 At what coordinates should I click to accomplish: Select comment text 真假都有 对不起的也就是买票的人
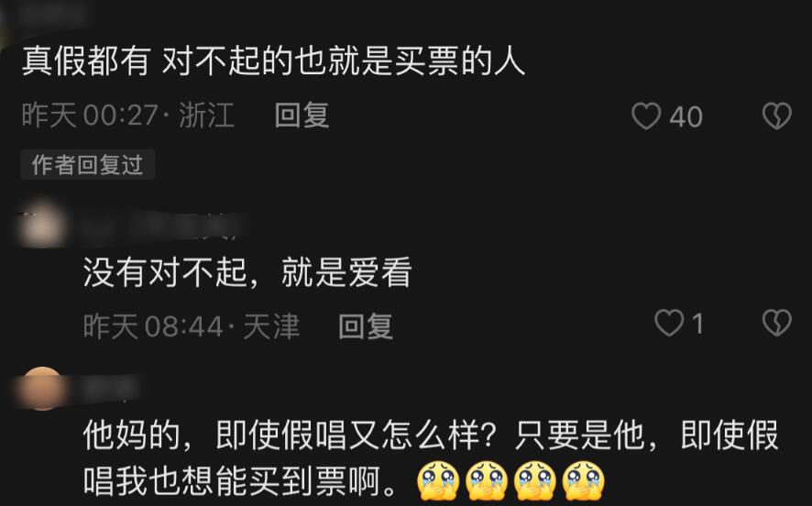pos(273,61)
